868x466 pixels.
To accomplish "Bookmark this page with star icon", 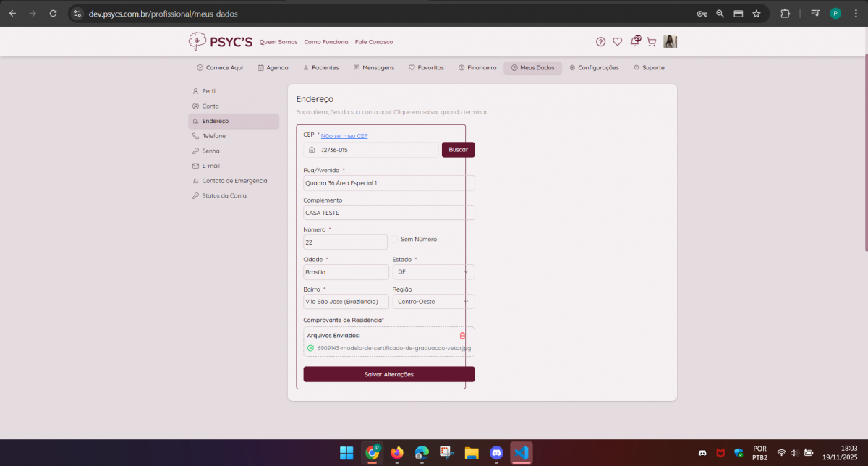I will (x=757, y=13).
